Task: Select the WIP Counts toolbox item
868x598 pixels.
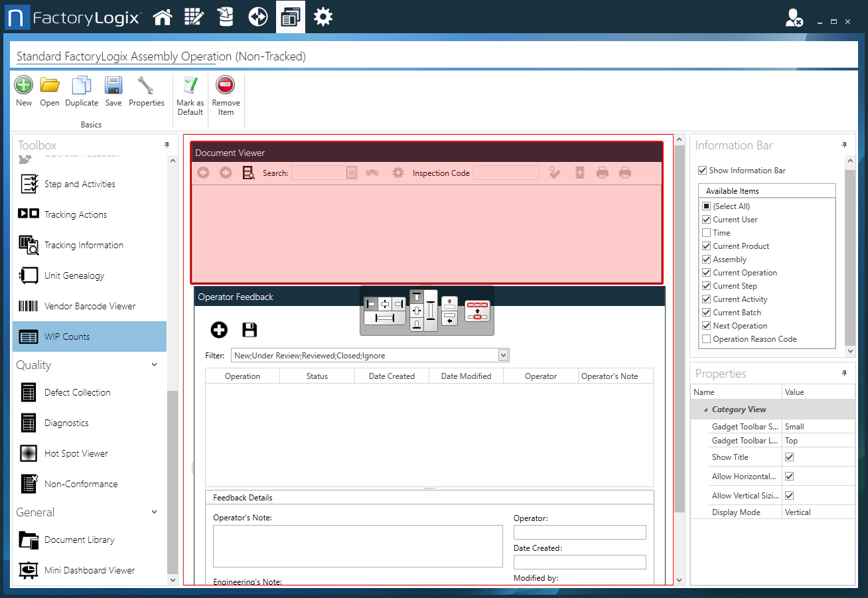Action: [x=67, y=336]
